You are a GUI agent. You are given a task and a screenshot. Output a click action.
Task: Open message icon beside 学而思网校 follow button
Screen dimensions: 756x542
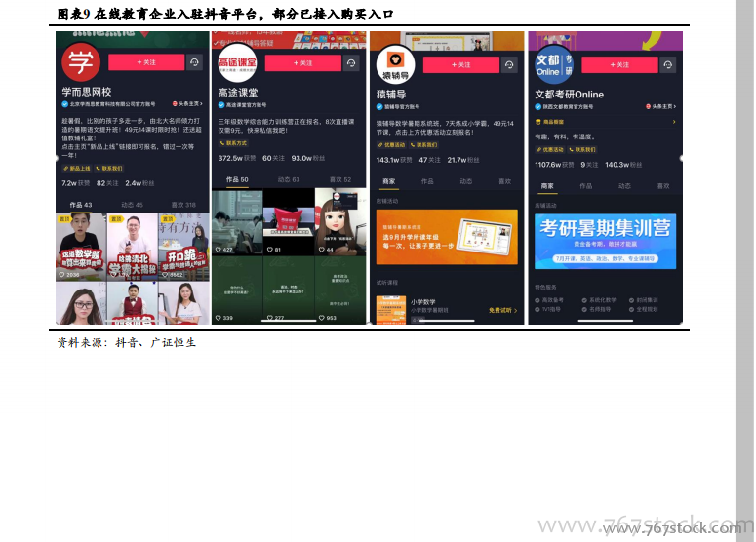coord(194,62)
